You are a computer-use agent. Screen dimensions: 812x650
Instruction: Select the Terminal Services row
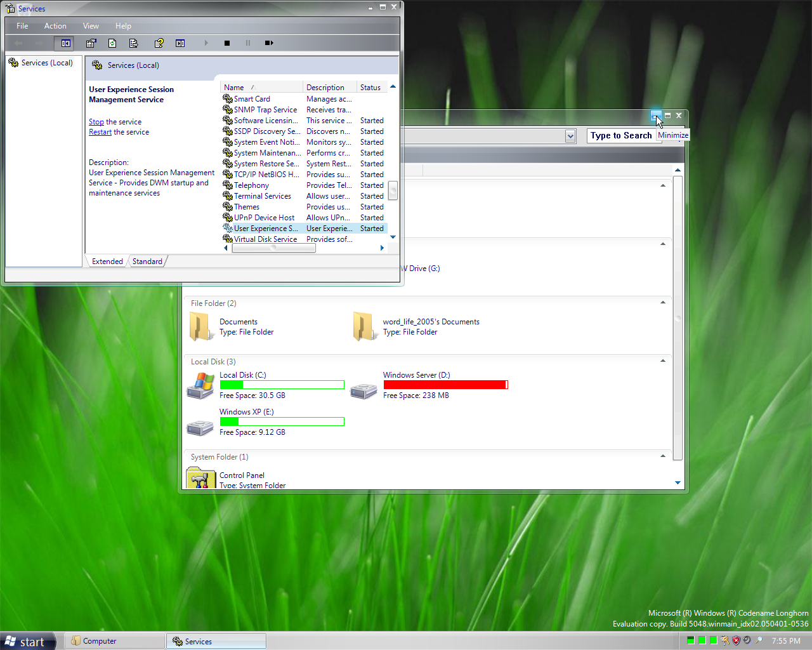(304, 196)
